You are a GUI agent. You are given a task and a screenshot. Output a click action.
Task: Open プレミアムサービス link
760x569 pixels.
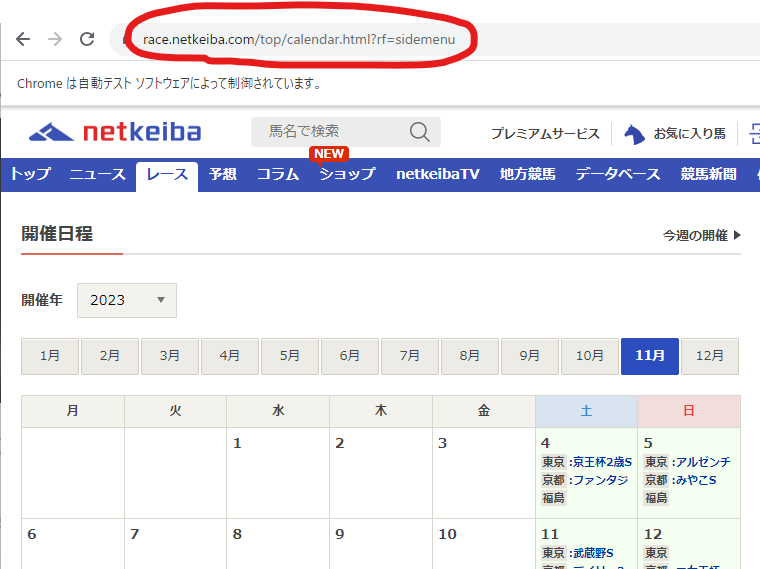[x=545, y=133]
